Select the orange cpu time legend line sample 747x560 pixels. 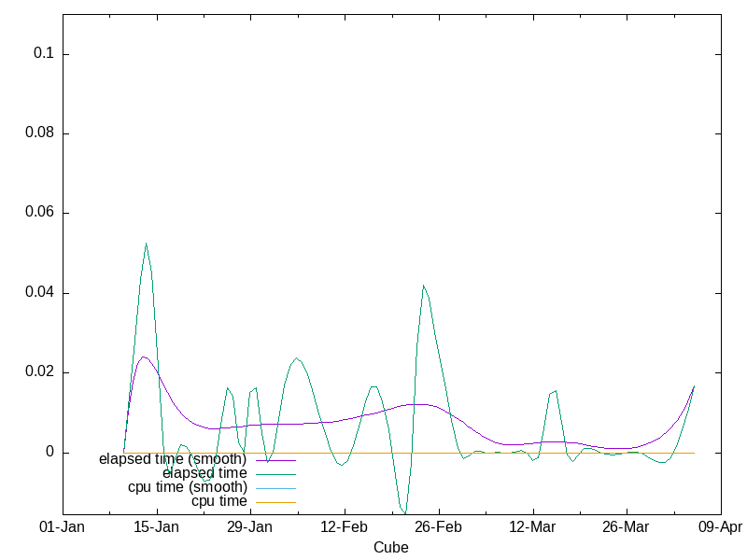(x=275, y=502)
